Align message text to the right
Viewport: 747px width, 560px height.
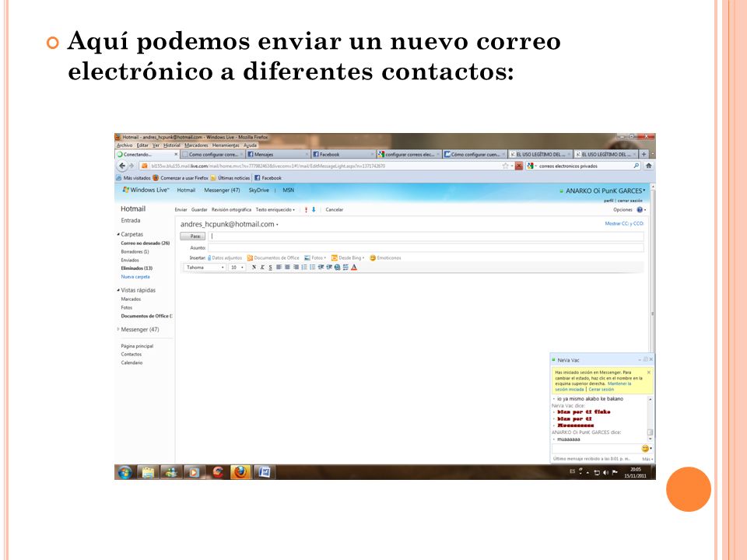[296, 268]
